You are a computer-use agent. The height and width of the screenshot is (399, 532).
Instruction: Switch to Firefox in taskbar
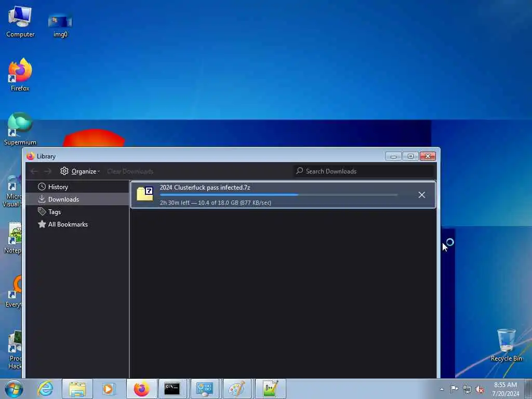click(141, 389)
